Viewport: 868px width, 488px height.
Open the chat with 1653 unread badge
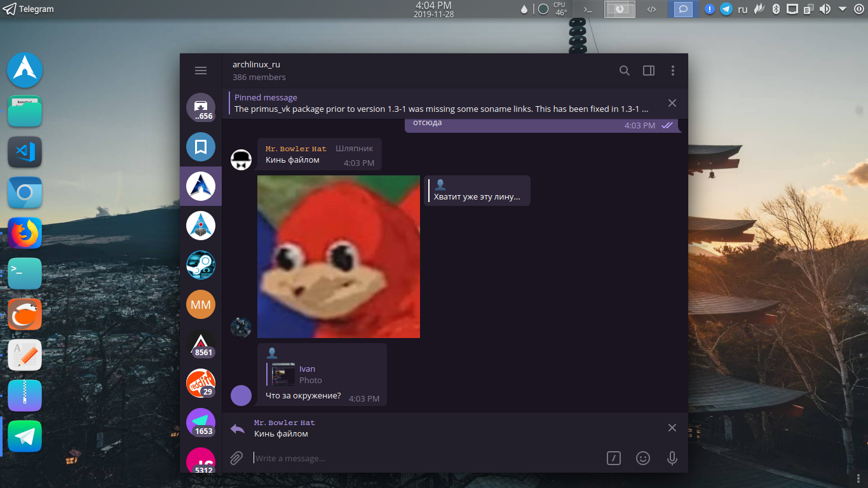point(201,423)
